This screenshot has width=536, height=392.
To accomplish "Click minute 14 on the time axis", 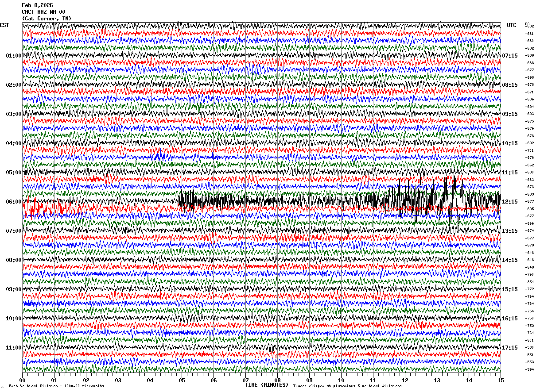I will click(469, 380).
